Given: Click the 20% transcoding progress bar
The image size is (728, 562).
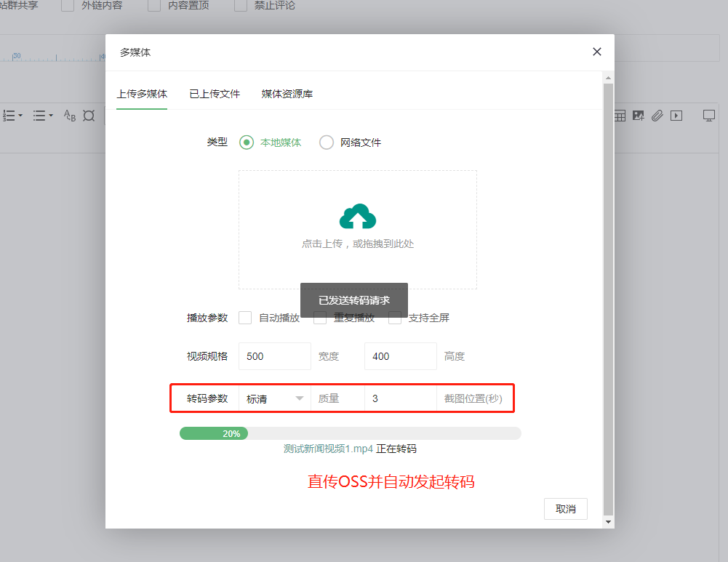Looking at the screenshot, I should click(x=351, y=433).
